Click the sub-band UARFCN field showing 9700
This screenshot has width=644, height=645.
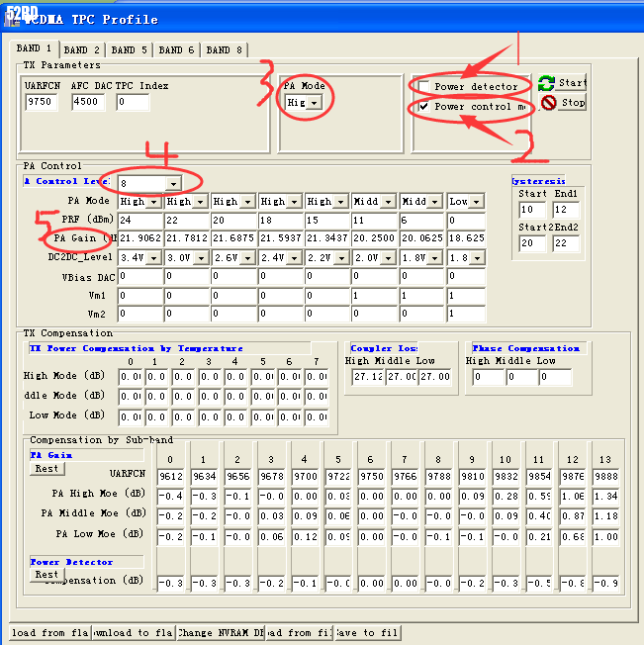click(305, 477)
